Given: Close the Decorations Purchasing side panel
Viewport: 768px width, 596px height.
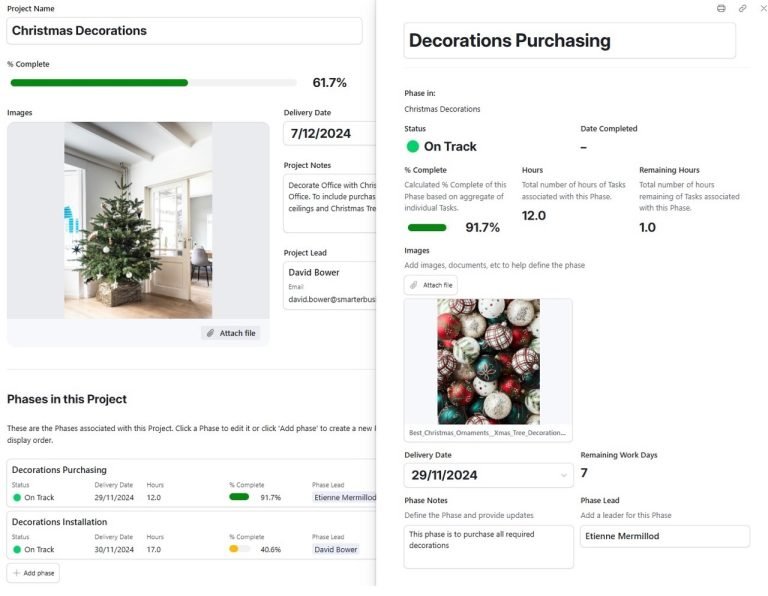Looking at the screenshot, I should pyautogui.click(x=762, y=8).
